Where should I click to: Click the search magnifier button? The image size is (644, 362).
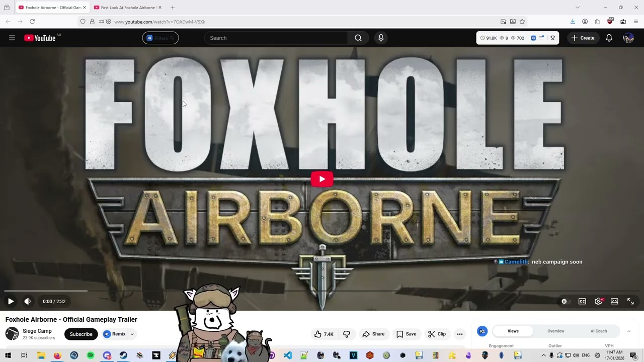pyautogui.click(x=358, y=38)
